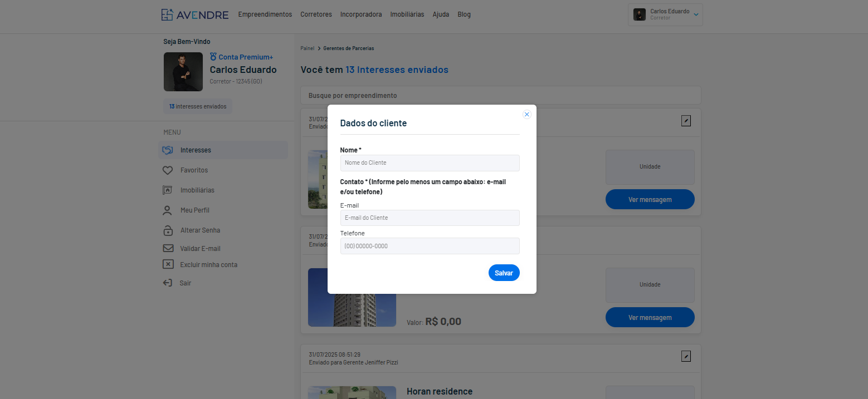The width and height of the screenshot is (868, 399).
Task: Open the Imobiliárias sidebar item
Action: (197, 190)
